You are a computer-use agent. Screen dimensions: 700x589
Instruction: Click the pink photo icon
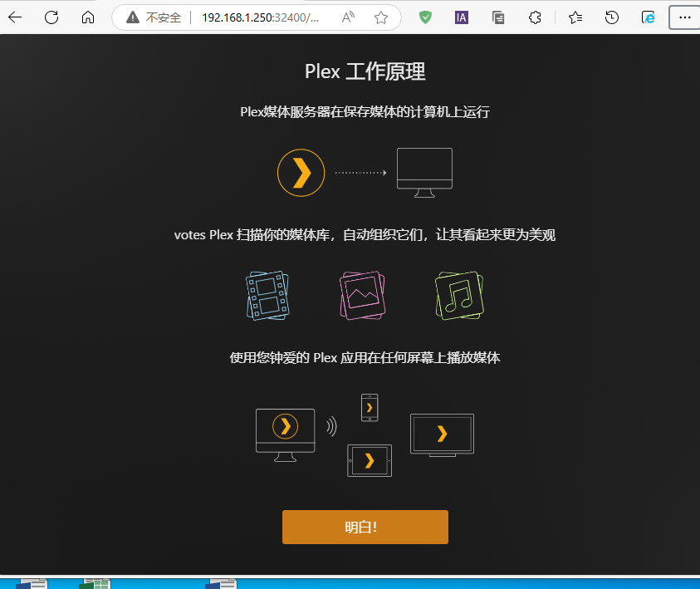click(x=363, y=295)
